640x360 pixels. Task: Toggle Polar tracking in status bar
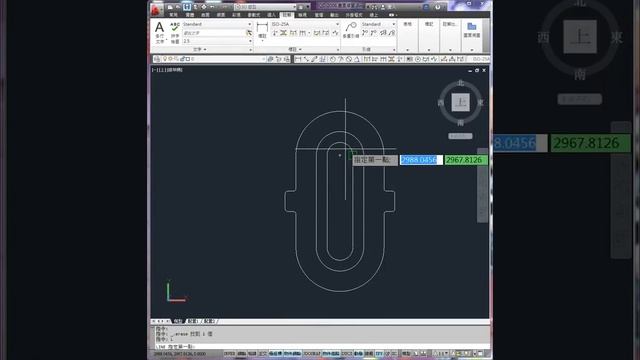pos(276,353)
